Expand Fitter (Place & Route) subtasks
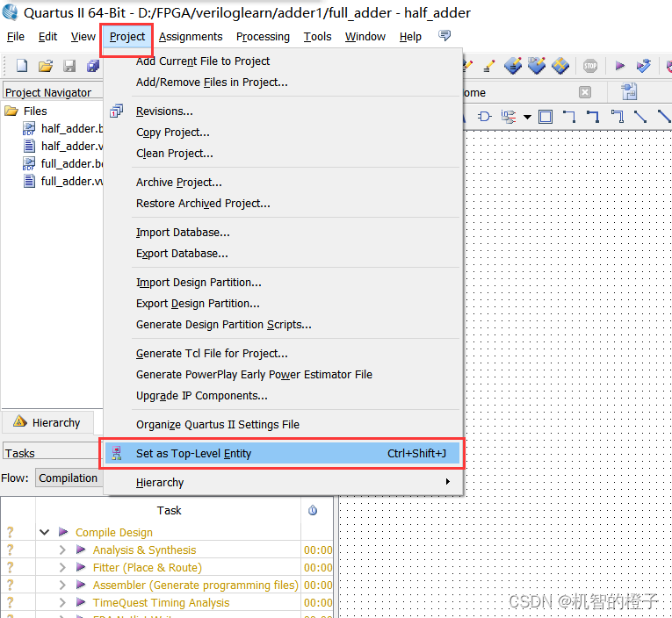This screenshot has height=618, width=672. point(62,567)
